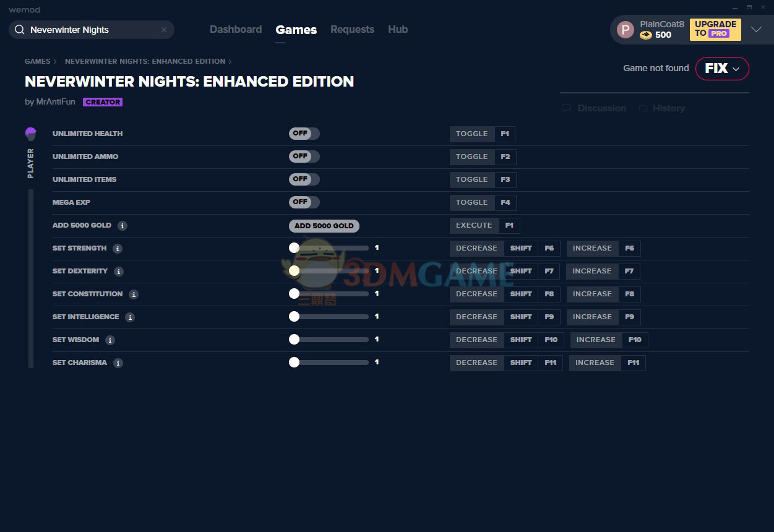Screen dimensions: 774x532
Task: Click the info icon beside Set Wisdom
Action: [110, 340]
